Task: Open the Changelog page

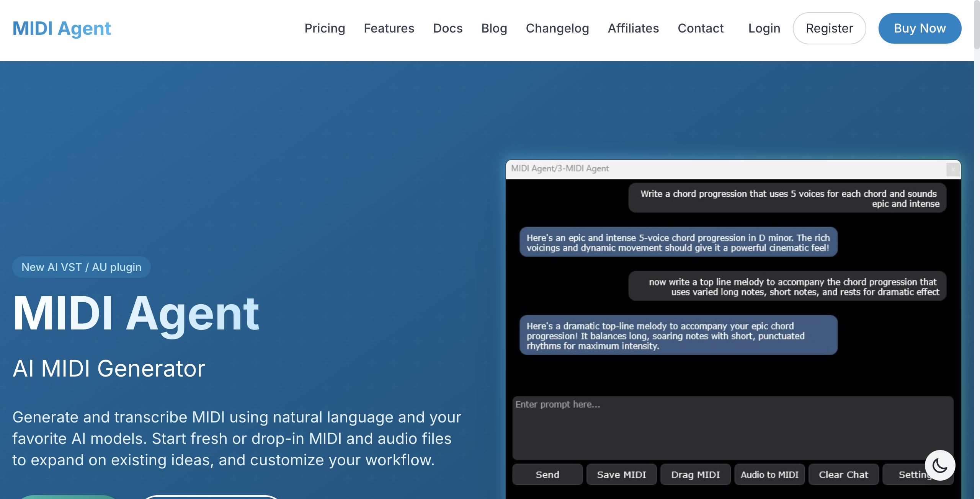Action: (557, 28)
